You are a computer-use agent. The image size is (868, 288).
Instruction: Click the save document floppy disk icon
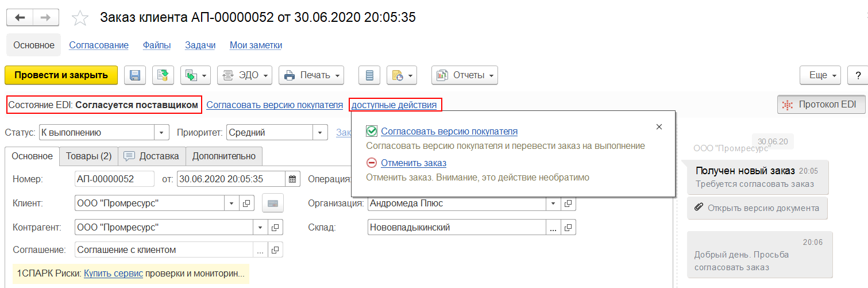coord(136,75)
